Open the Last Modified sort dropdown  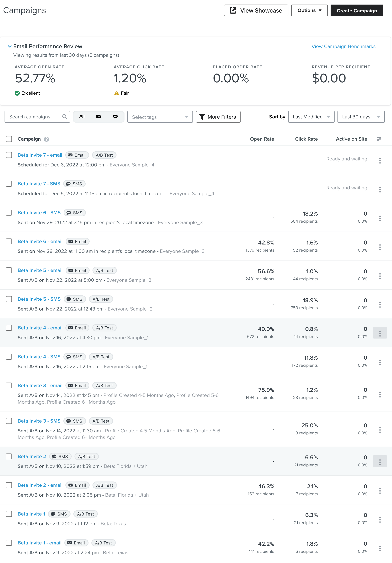coord(311,117)
